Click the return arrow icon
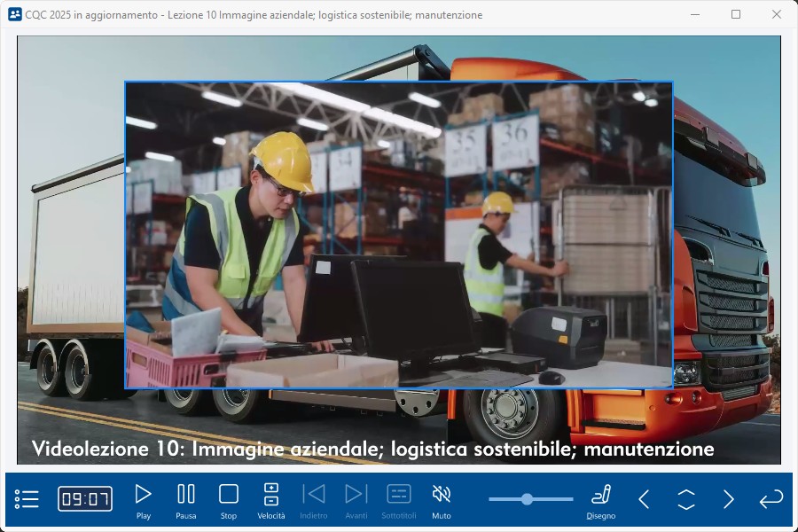 [x=771, y=499]
